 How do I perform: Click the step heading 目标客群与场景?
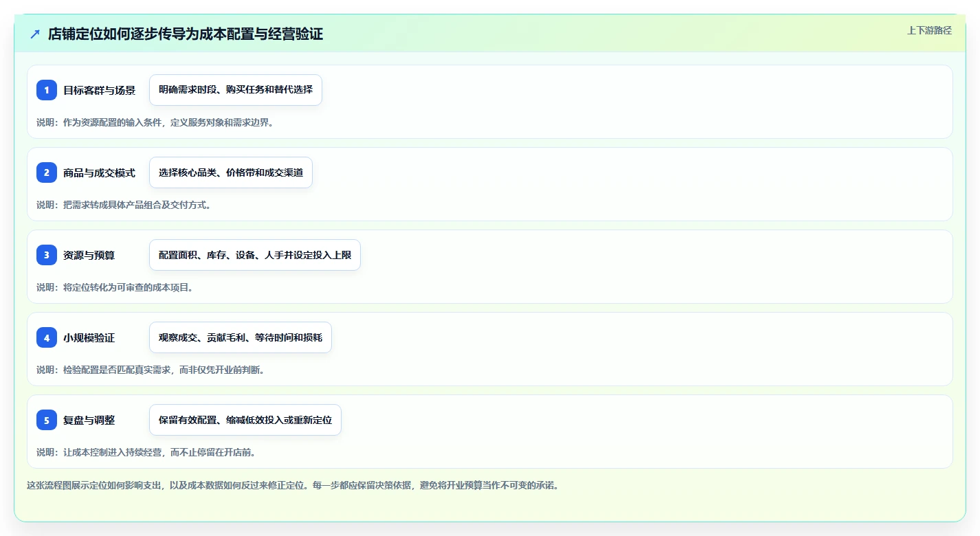pos(99,90)
